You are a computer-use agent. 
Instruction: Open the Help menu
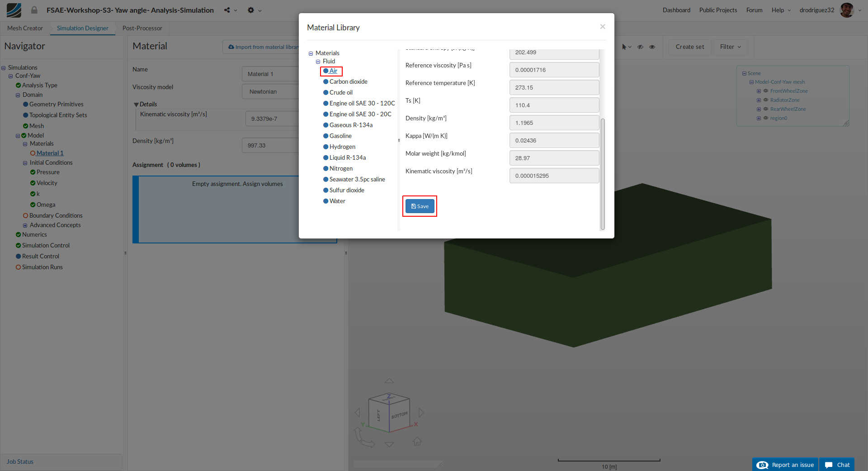click(x=781, y=10)
